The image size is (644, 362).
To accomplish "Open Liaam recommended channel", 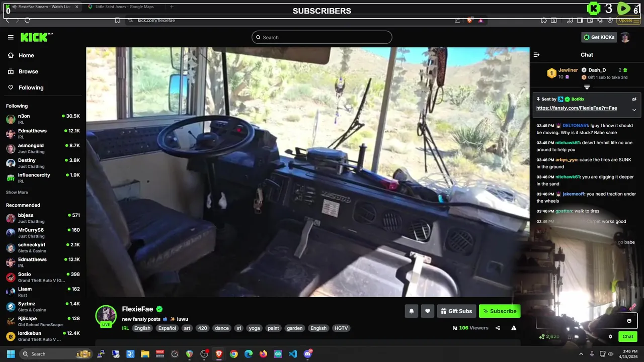I will 43,292.
